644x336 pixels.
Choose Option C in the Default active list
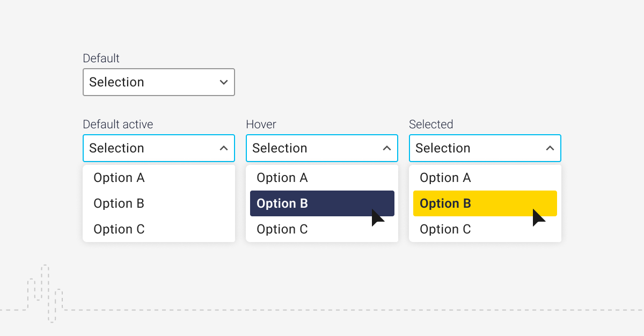click(x=119, y=229)
